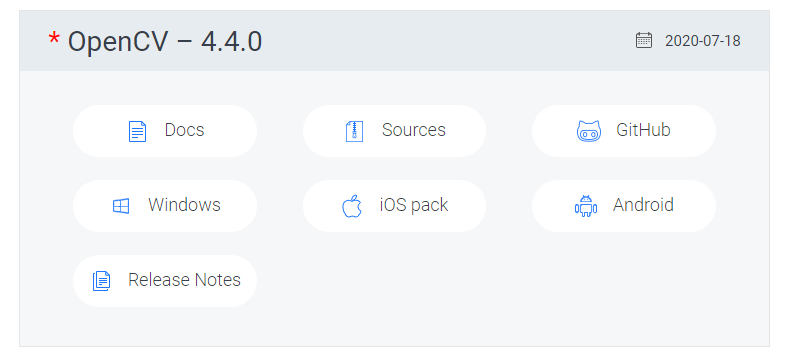Click the 4.4.0 version number
This screenshot has width=788, height=360.
[x=232, y=42]
